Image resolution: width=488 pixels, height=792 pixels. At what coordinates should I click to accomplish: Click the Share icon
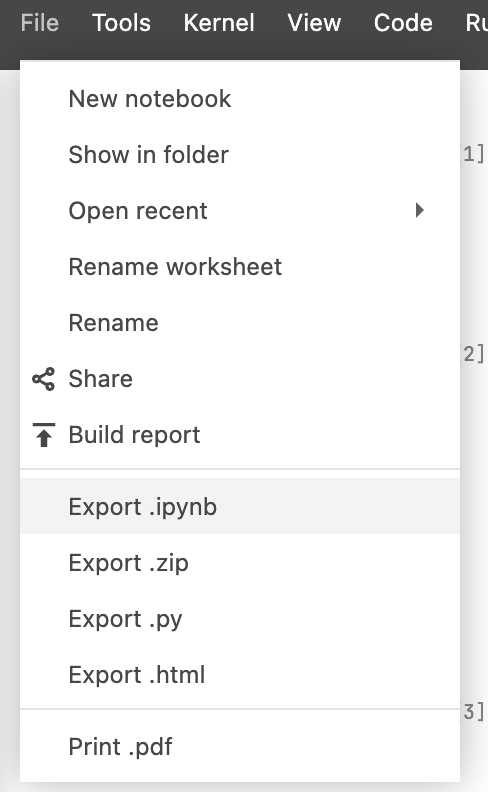pyautogui.click(x=43, y=379)
